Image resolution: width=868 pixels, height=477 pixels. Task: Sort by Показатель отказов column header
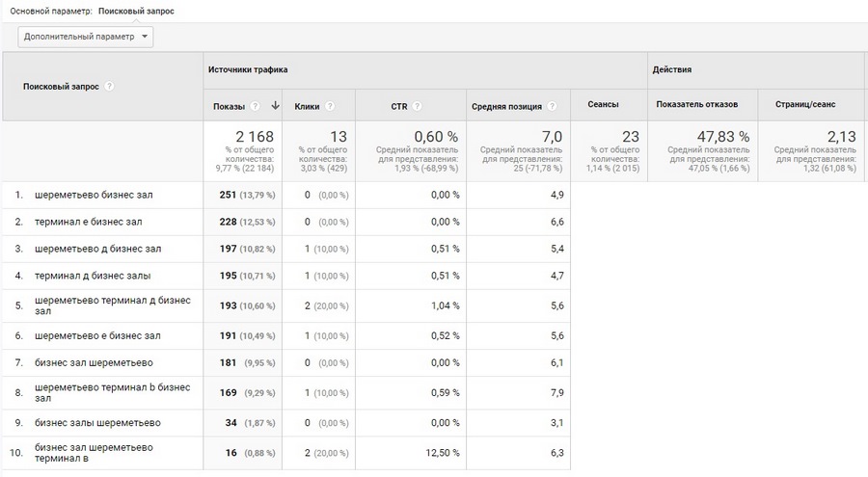697,104
